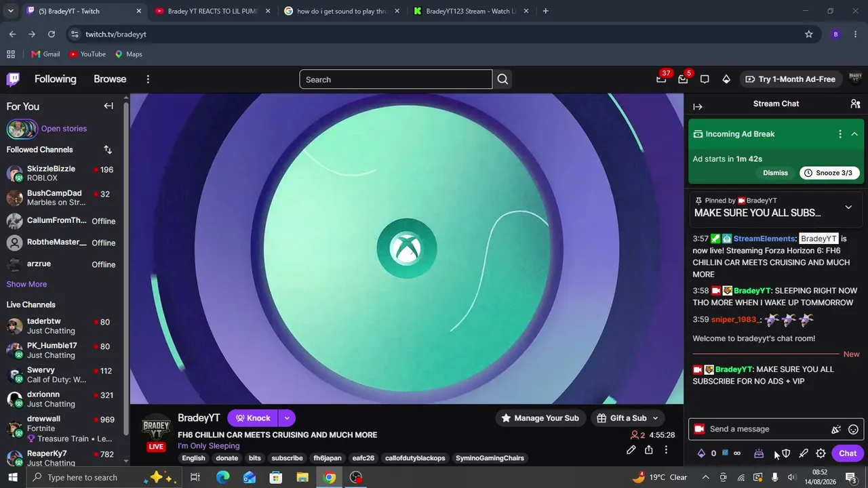
Task: Open Twitch whispers speech bubble icon
Action: point(705,79)
